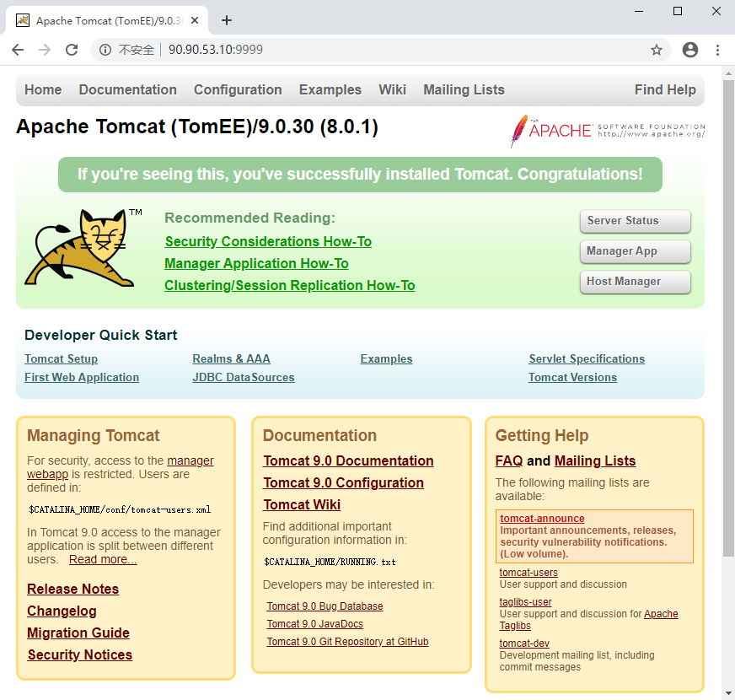Open the Tomcat Setup link
The image size is (735, 700).
[x=61, y=359]
